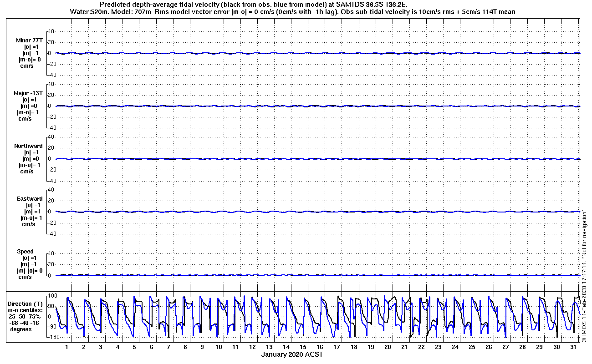Click the chart title mentioning SAM1DS 36.5S 136.2E

[254, 5]
